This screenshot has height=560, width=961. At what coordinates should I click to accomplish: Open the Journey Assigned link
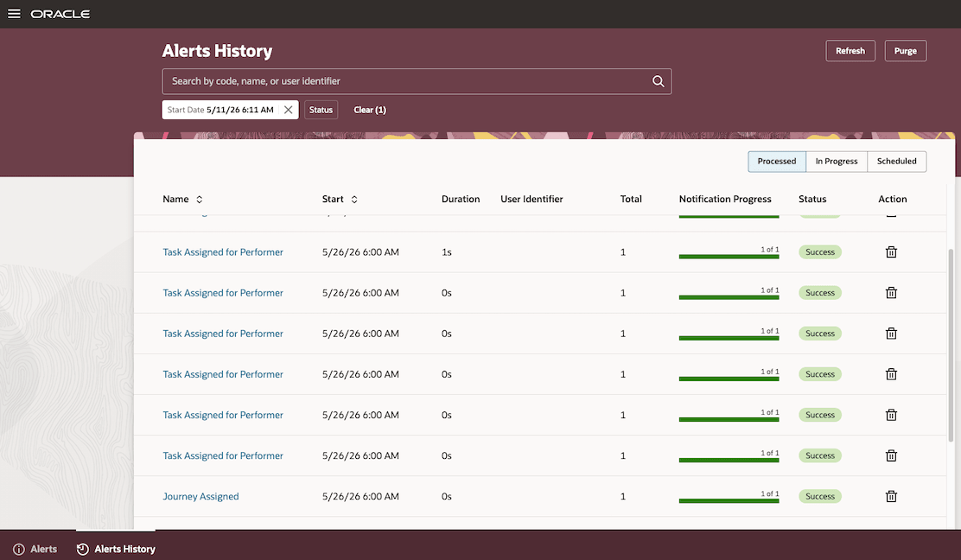[200, 496]
